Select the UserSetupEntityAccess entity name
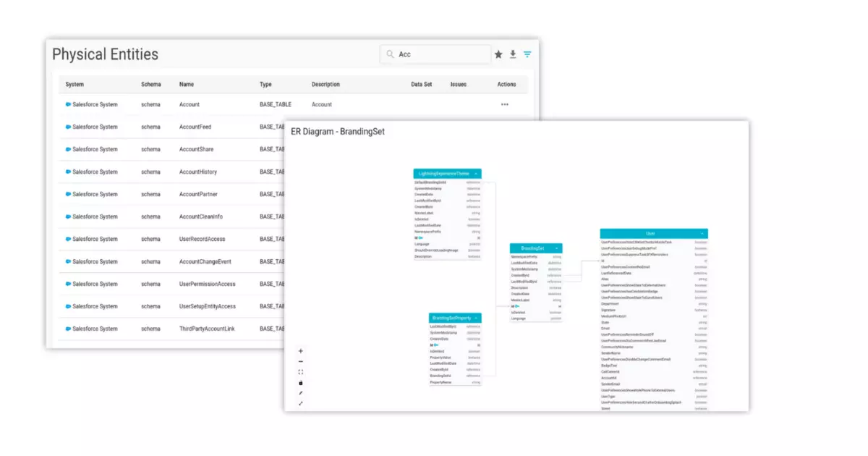The image size is (868, 456). point(208,306)
